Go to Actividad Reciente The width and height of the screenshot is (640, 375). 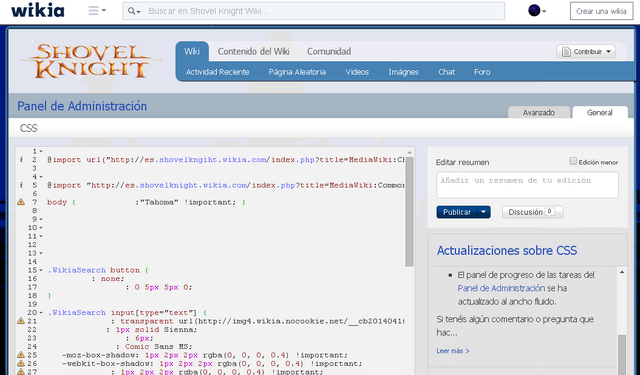click(x=217, y=72)
